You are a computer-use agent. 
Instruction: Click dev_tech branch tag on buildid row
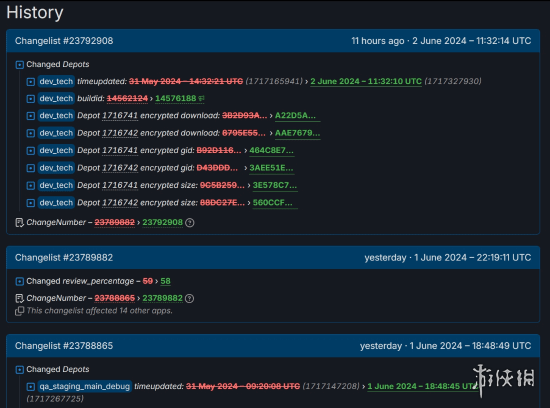click(x=56, y=99)
